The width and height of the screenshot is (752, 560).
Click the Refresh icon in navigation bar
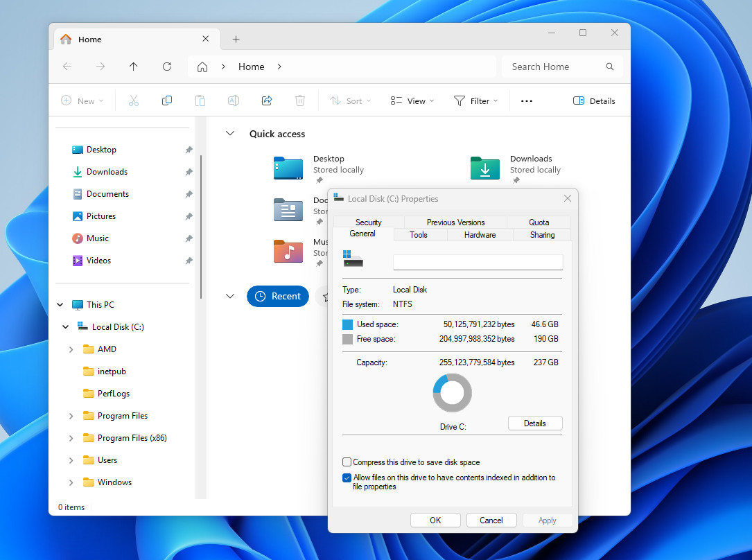(x=167, y=67)
